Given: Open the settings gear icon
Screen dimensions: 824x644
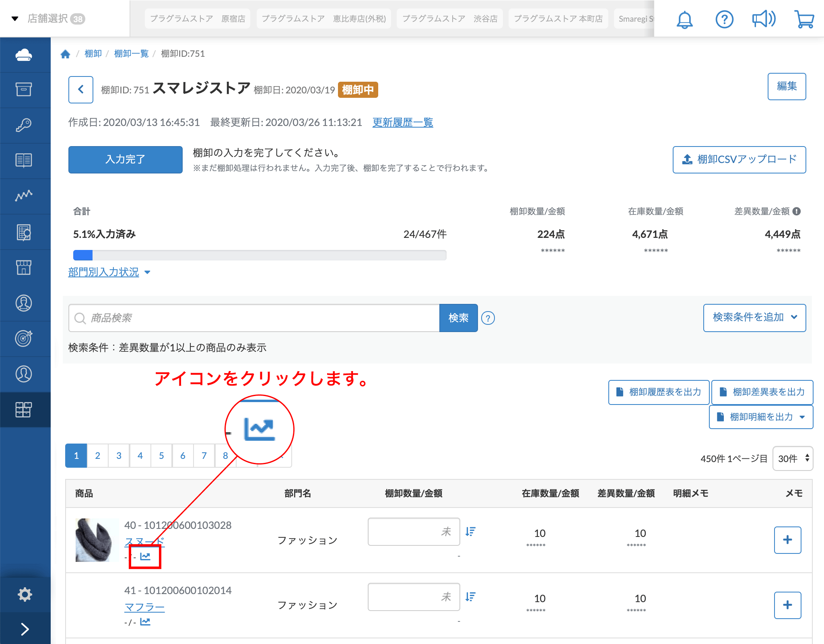Looking at the screenshot, I should [x=25, y=594].
